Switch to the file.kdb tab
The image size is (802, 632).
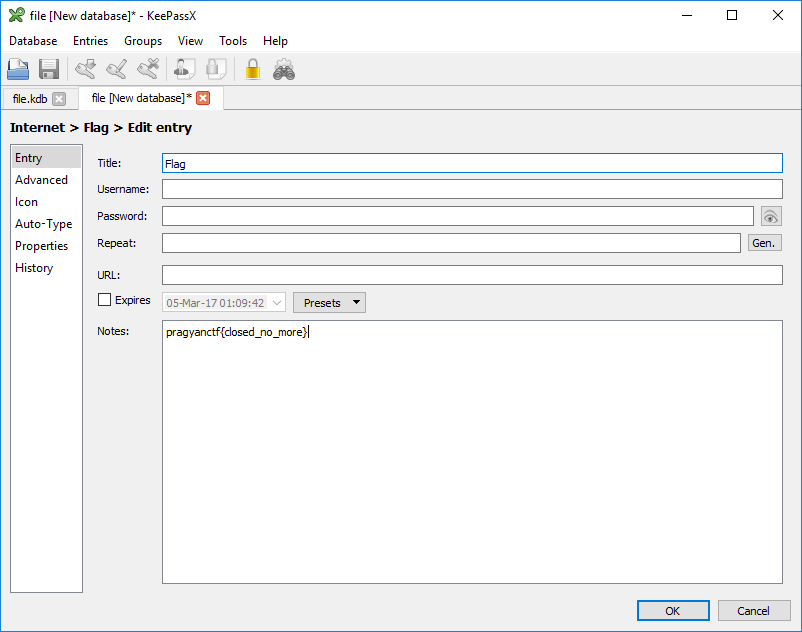(29, 99)
